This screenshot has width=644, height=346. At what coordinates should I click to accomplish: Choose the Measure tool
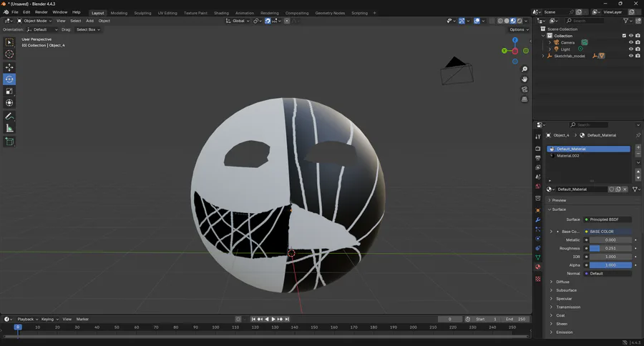click(9, 129)
